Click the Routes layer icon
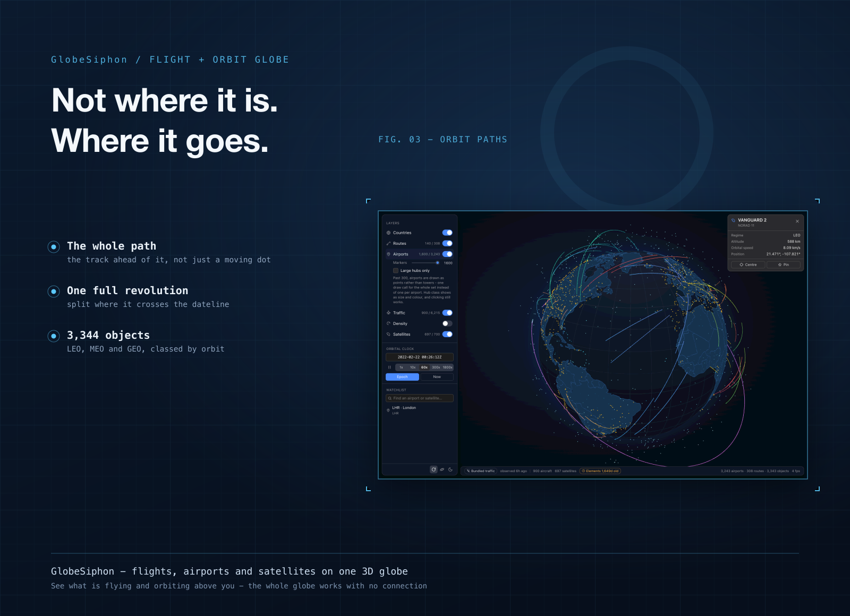Image resolution: width=850 pixels, height=616 pixels. tap(388, 243)
